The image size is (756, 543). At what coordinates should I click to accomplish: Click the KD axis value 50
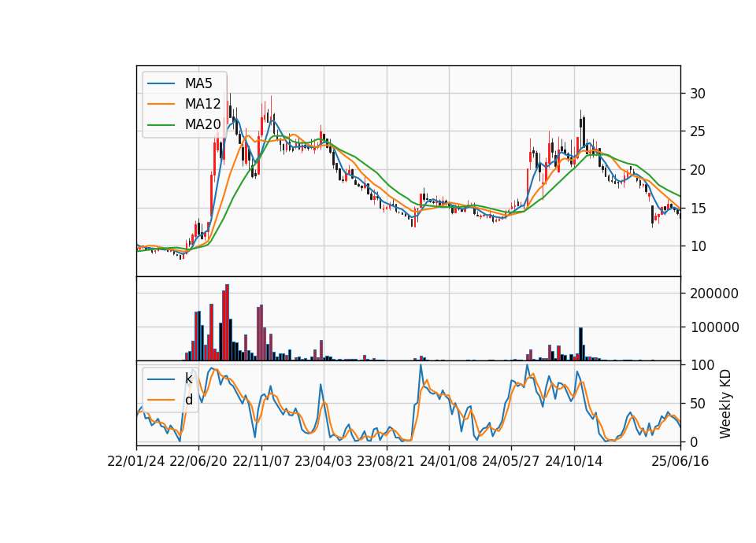[x=698, y=403]
